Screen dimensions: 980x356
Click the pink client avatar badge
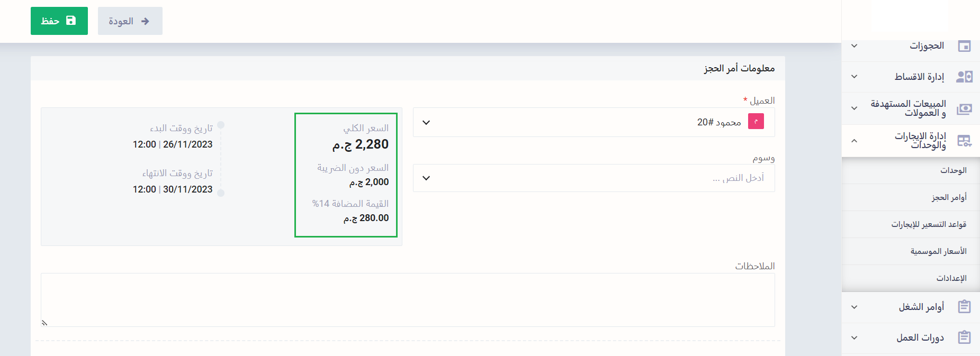756,122
